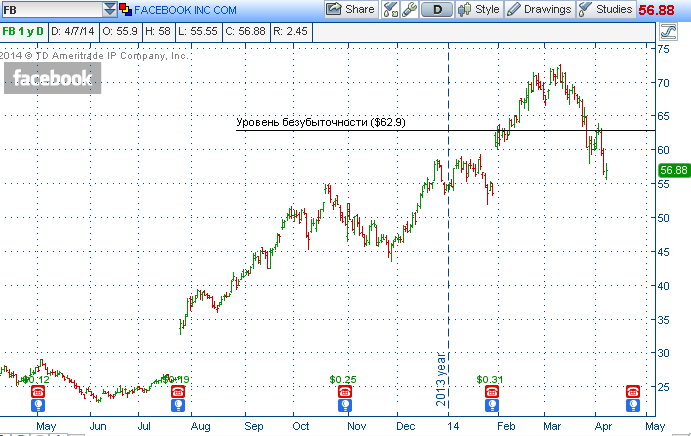Image resolution: width=691 pixels, height=436 pixels.
Task: Open the Drawings menu
Action: (539, 9)
